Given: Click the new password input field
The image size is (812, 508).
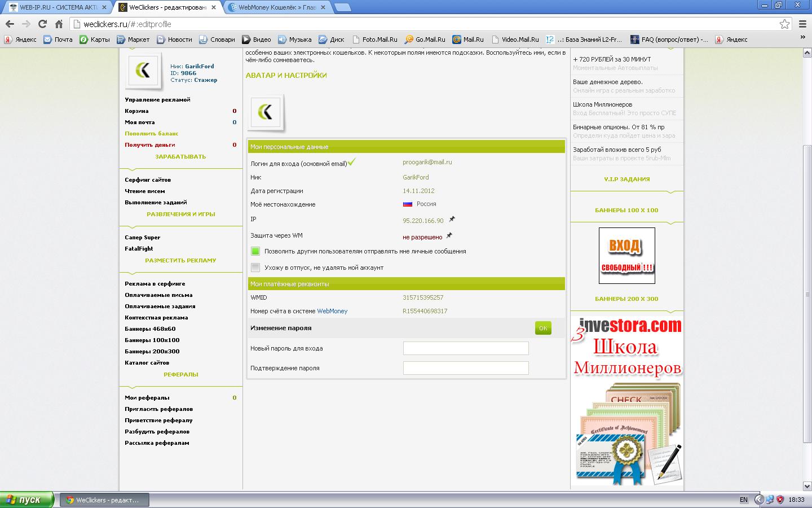Looking at the screenshot, I should click(466, 348).
